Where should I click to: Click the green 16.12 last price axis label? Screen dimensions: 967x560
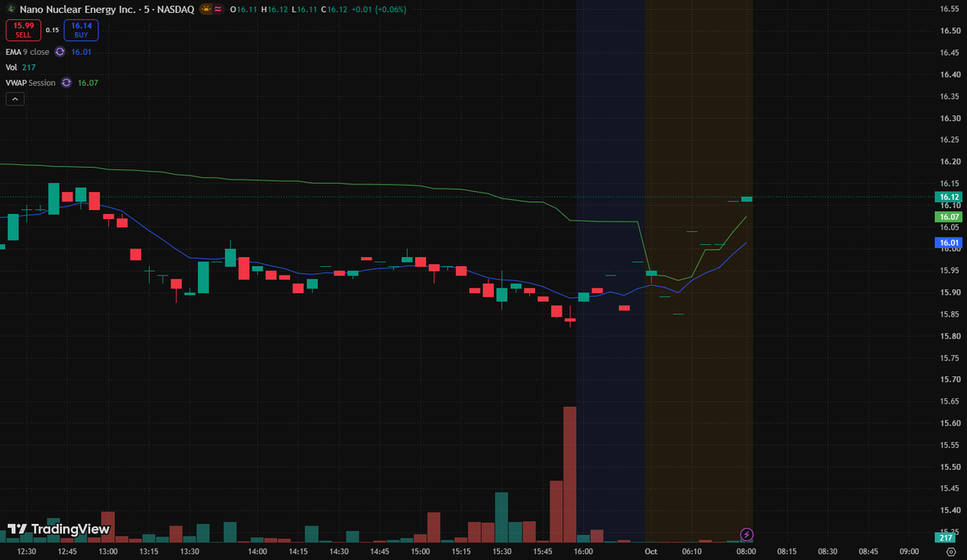948,197
